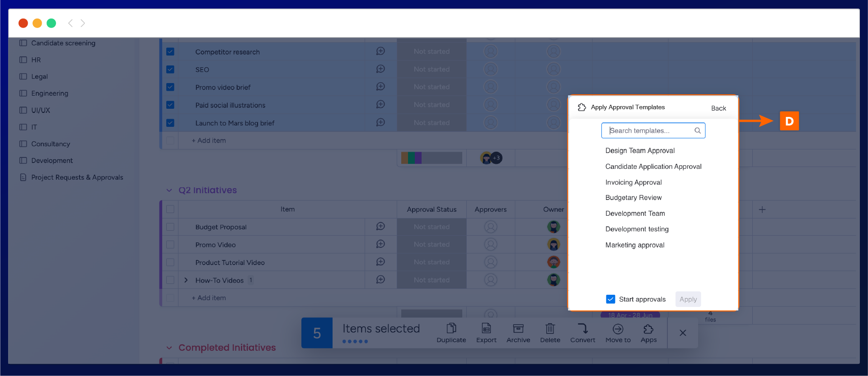Click Back in approval templates panel
The width and height of the screenshot is (868, 376).
click(718, 108)
